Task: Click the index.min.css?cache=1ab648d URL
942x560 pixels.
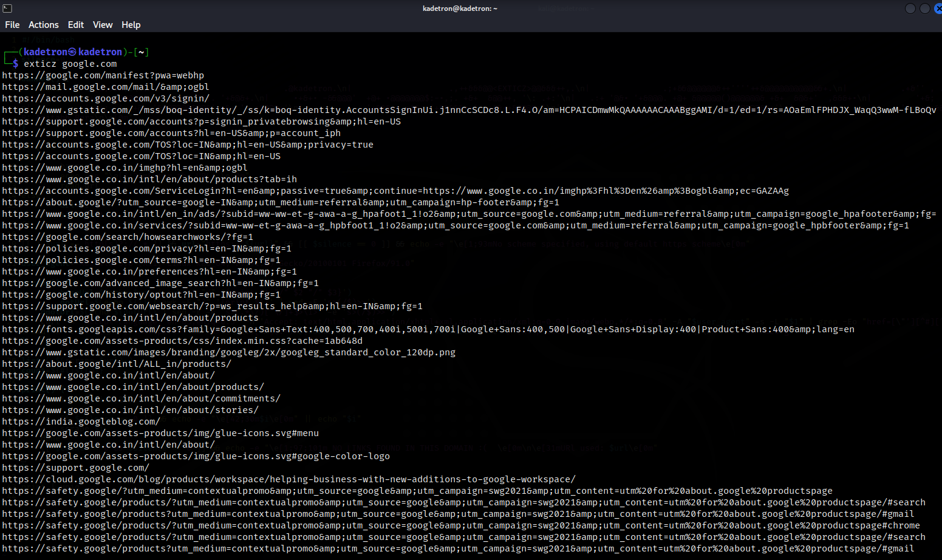Action: click(182, 341)
